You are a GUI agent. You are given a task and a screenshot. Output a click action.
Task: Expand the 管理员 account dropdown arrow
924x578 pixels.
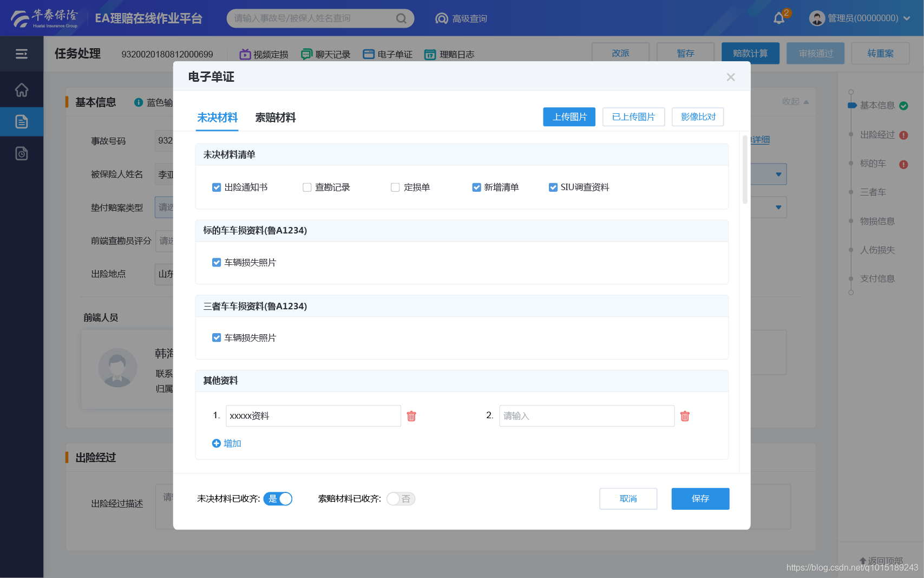click(907, 18)
